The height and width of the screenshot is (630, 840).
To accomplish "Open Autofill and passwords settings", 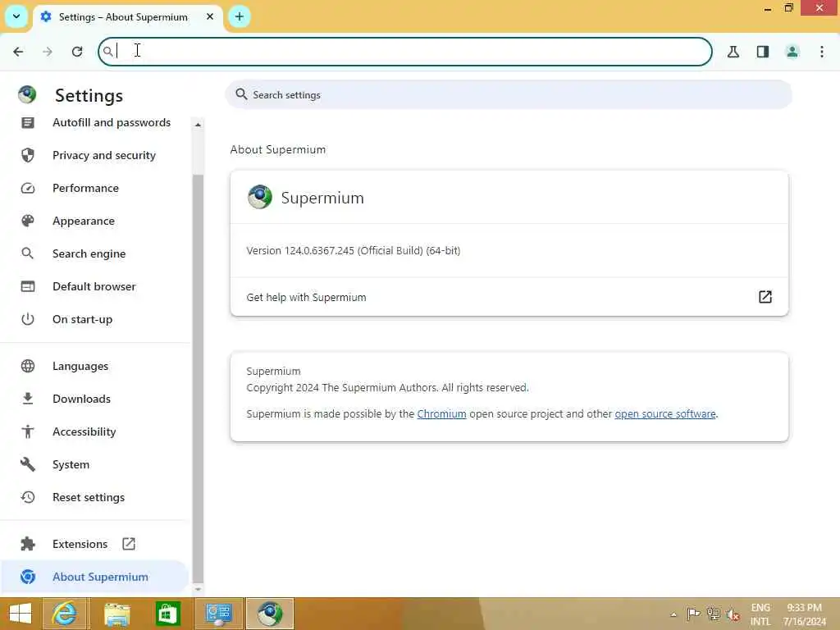I will click(112, 123).
